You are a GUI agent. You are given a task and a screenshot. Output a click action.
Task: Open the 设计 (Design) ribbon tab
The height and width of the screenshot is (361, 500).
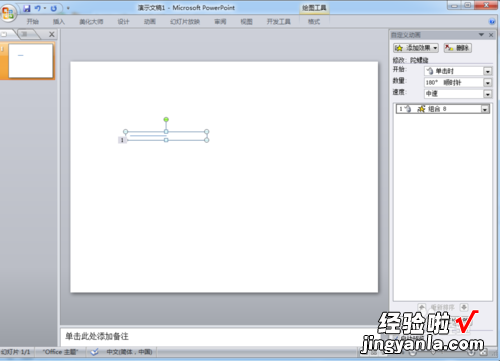click(123, 22)
